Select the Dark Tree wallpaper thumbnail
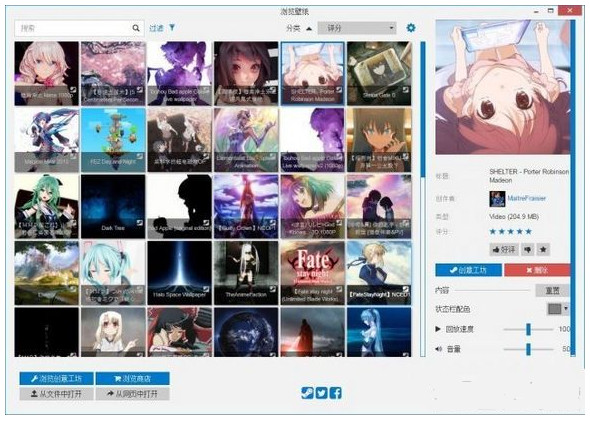This screenshot has height=422, width=590. [113, 206]
